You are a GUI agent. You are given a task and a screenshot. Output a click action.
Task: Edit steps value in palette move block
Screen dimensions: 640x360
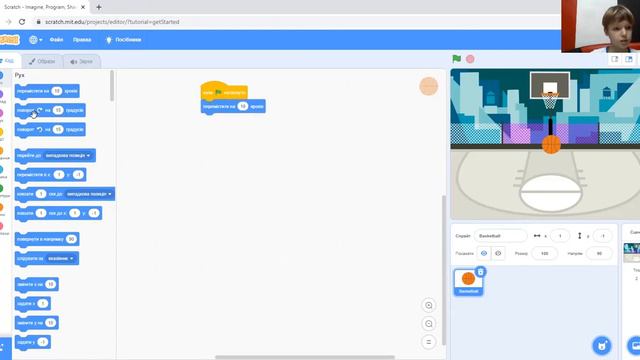click(x=57, y=91)
